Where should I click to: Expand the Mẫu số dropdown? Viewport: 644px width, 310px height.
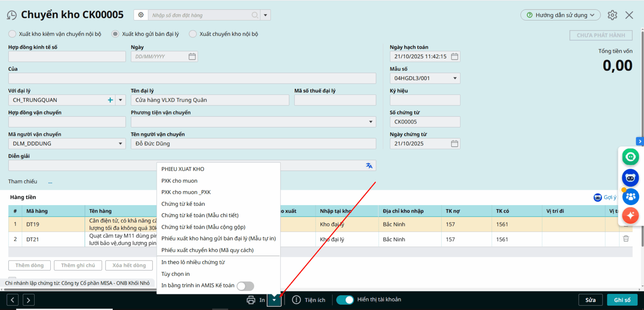pyautogui.click(x=455, y=78)
